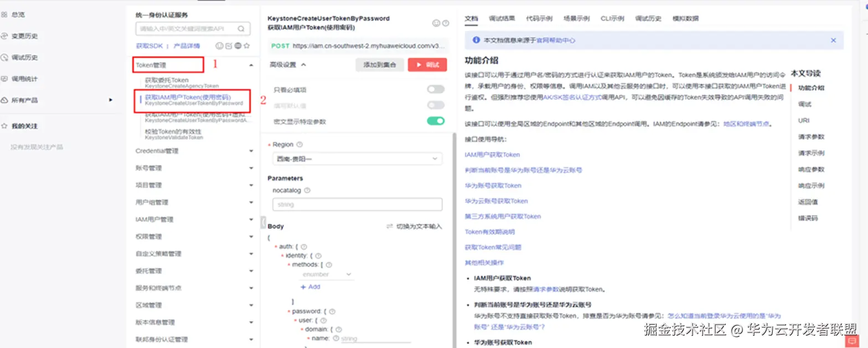Close the blue 官网帮助中心 info banner
The width and height of the screenshot is (868, 348).
click(833, 40)
